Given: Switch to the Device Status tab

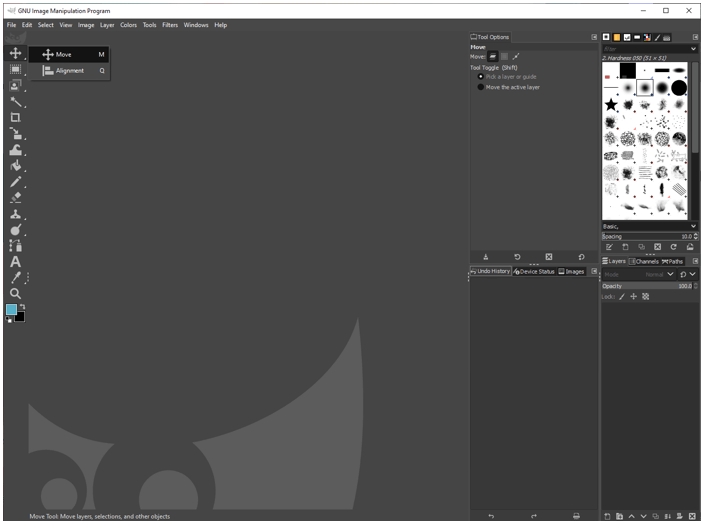Looking at the screenshot, I should coord(534,271).
